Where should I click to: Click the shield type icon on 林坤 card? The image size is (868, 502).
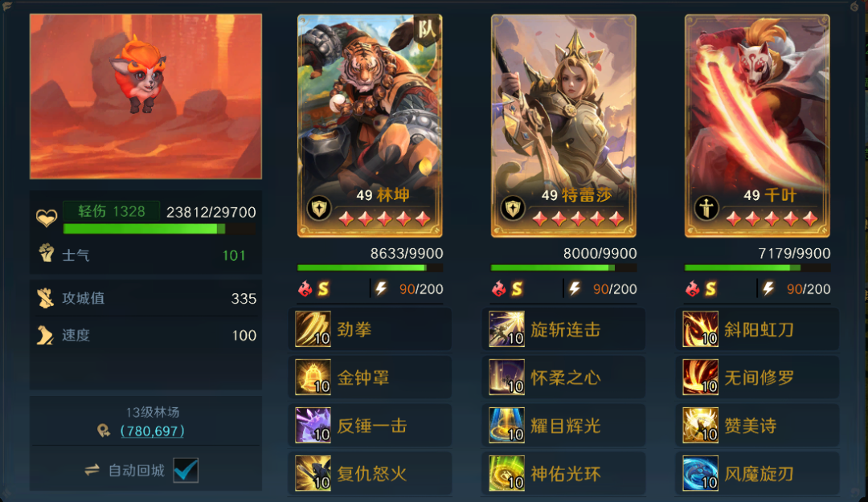pos(319,209)
